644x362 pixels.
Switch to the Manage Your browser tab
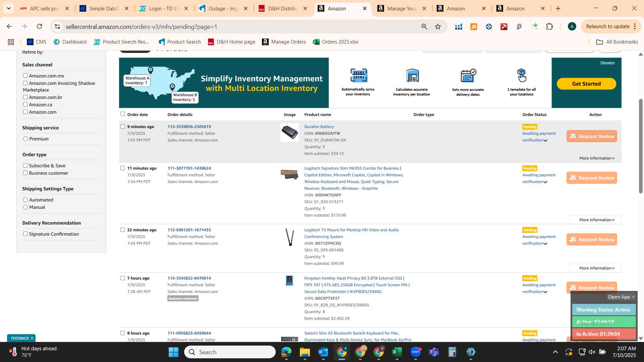point(401,8)
